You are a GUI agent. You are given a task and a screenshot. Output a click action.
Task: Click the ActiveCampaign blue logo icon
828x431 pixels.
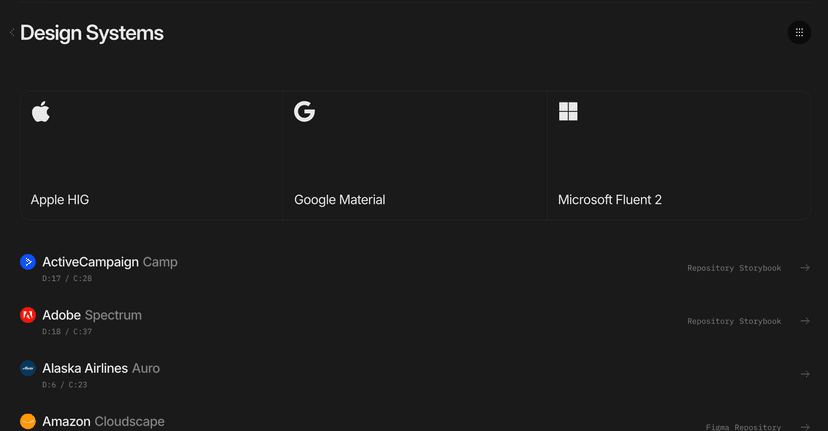[x=27, y=262]
